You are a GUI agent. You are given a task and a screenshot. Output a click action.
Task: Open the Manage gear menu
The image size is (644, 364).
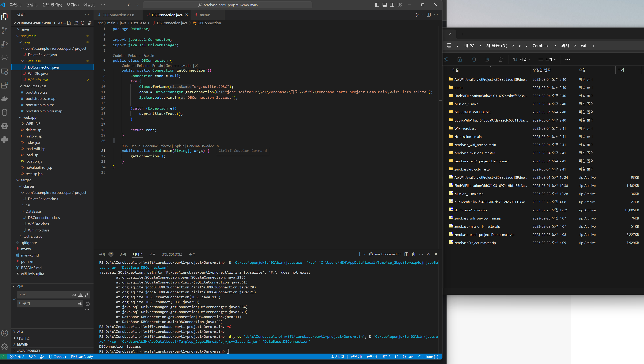[5, 347]
